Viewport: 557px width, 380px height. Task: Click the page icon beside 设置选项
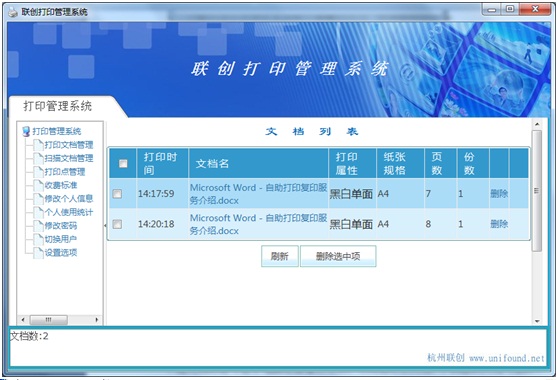38,253
